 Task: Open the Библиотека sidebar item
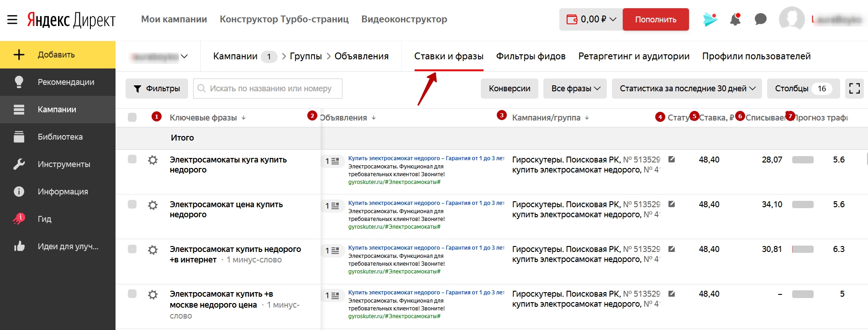(58, 137)
